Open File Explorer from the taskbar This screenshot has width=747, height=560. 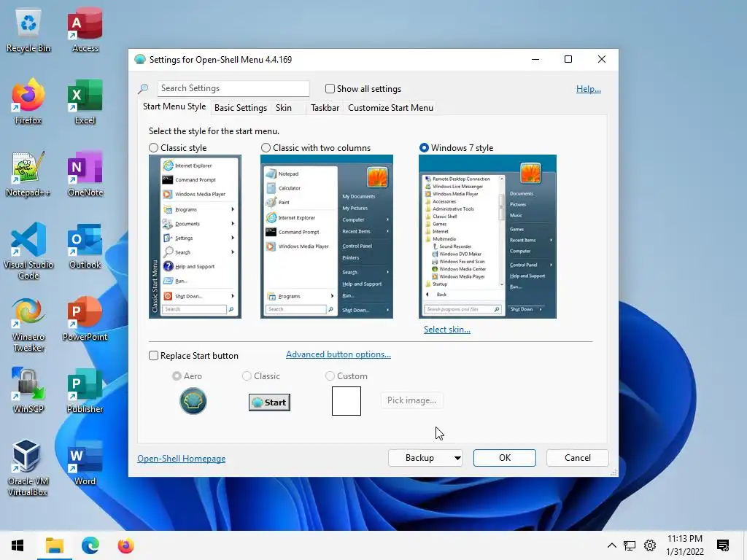(x=54, y=545)
